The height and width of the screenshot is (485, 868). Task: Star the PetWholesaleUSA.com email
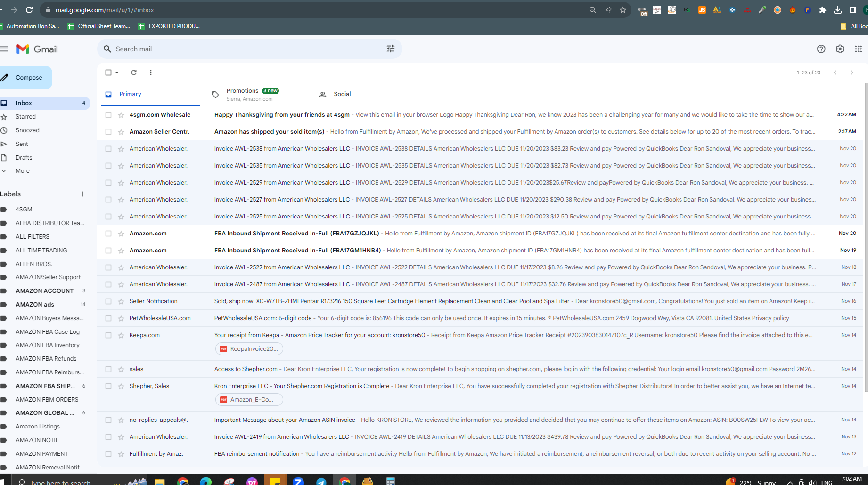point(121,318)
